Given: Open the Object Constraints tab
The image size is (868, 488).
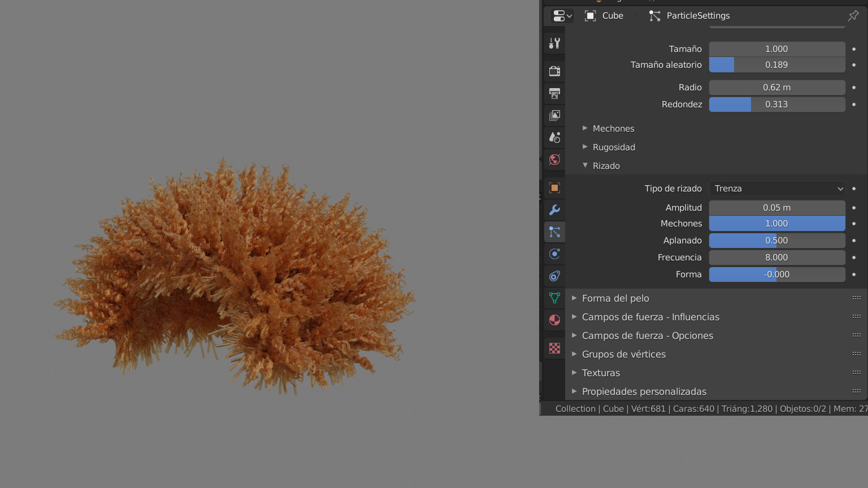Looking at the screenshot, I should point(554,276).
